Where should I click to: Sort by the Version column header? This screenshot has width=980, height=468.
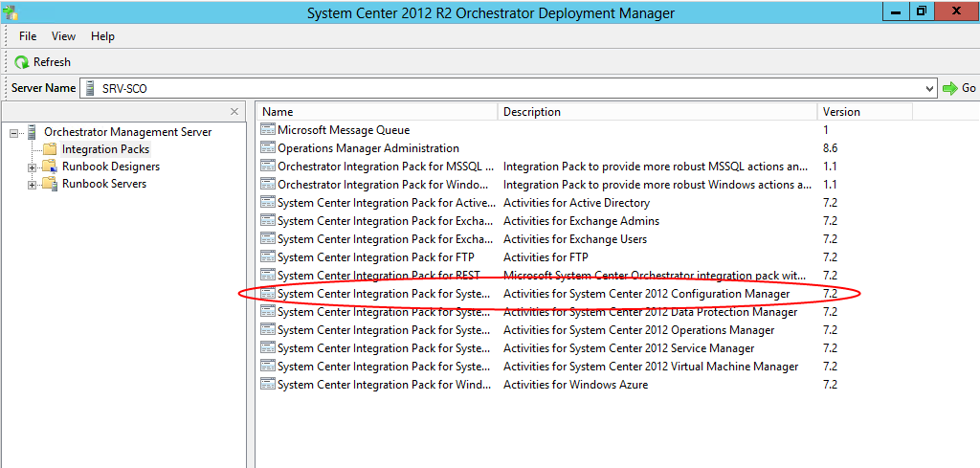[x=865, y=112]
